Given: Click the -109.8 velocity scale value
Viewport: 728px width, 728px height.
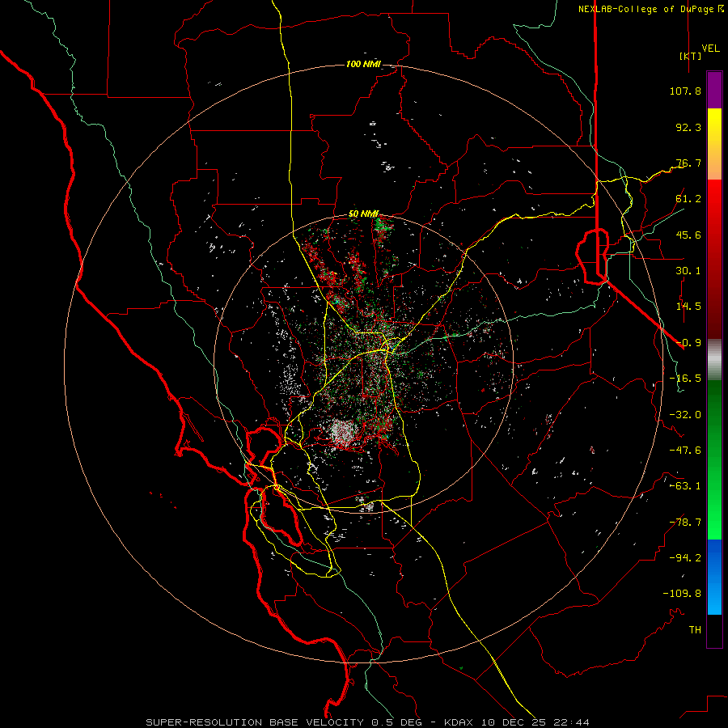Looking at the screenshot, I should click(682, 594).
